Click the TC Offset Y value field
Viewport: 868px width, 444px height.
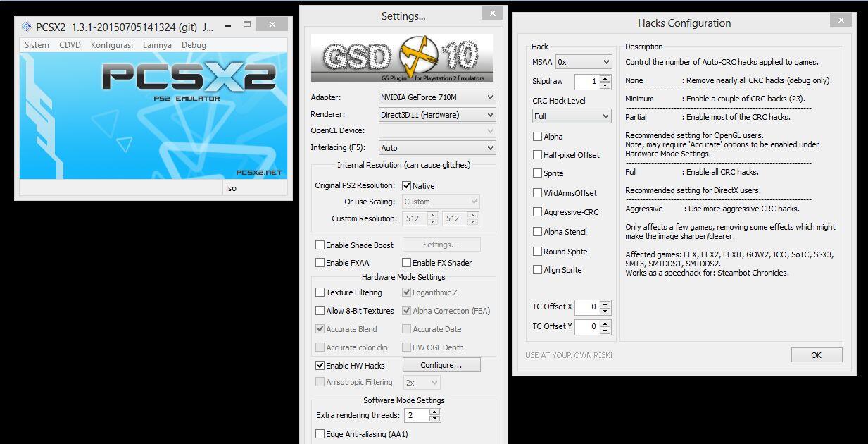(587, 326)
